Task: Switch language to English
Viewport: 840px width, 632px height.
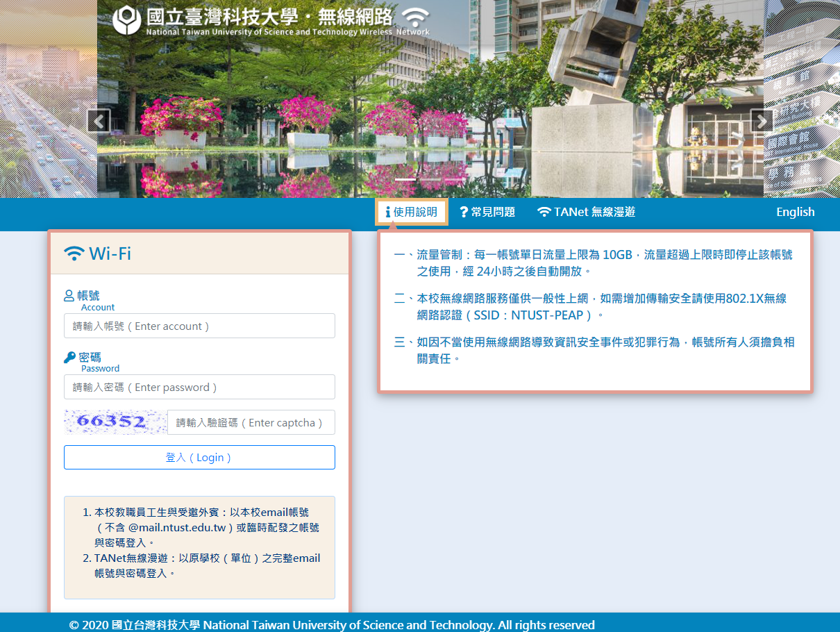Action: [796, 212]
